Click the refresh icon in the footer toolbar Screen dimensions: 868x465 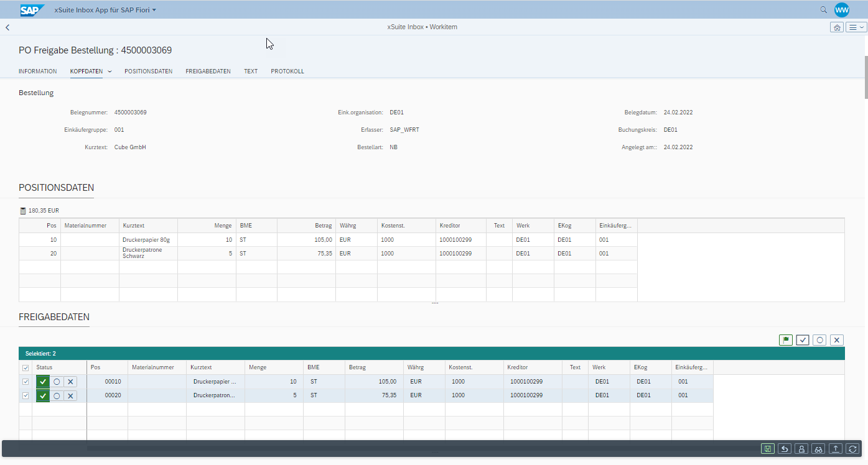click(852, 449)
